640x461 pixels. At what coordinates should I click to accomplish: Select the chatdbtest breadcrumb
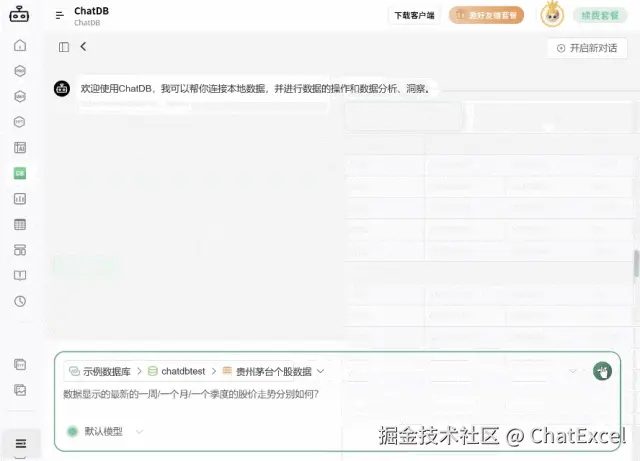click(183, 371)
